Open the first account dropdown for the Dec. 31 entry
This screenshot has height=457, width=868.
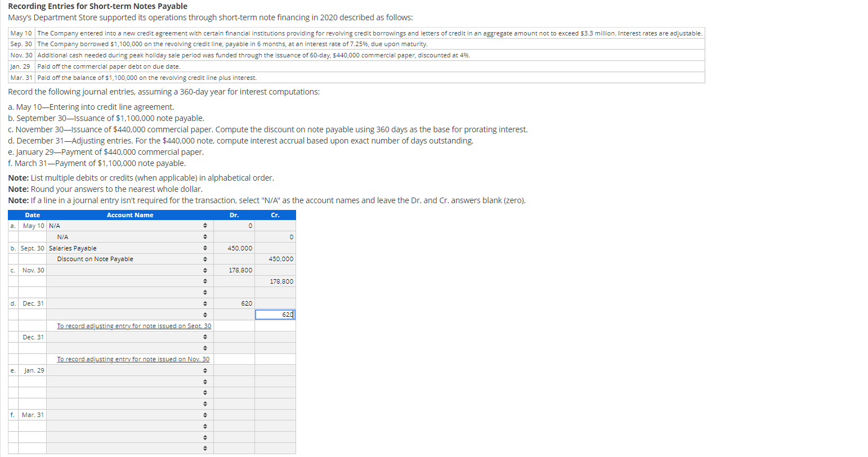tap(205, 303)
